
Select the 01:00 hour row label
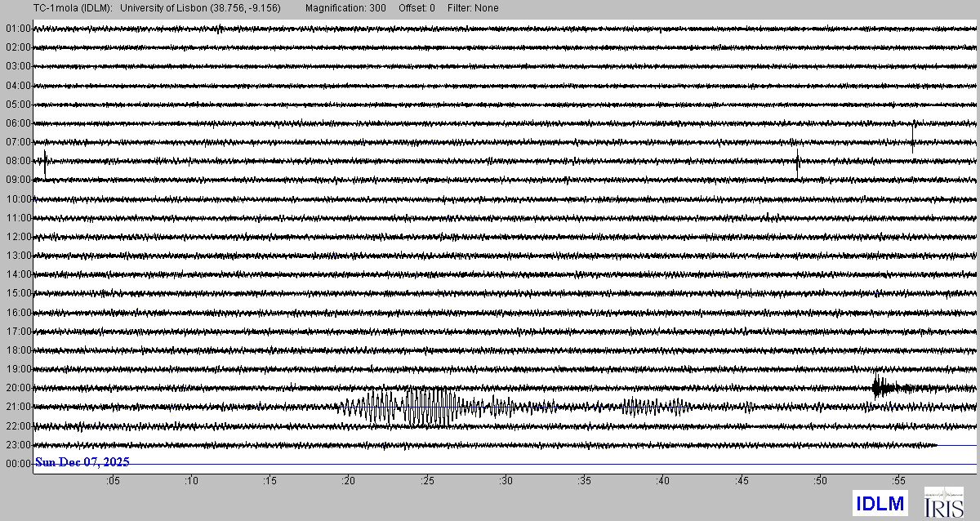click(x=18, y=29)
